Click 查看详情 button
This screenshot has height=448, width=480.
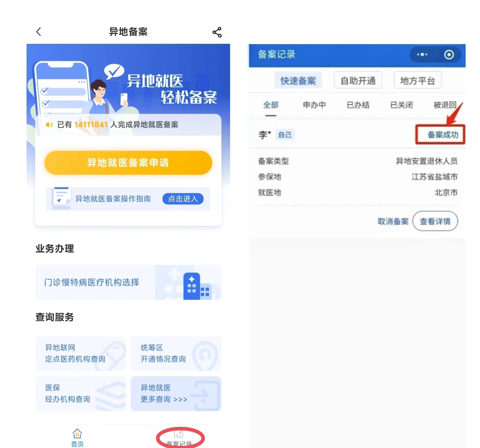coord(435,221)
